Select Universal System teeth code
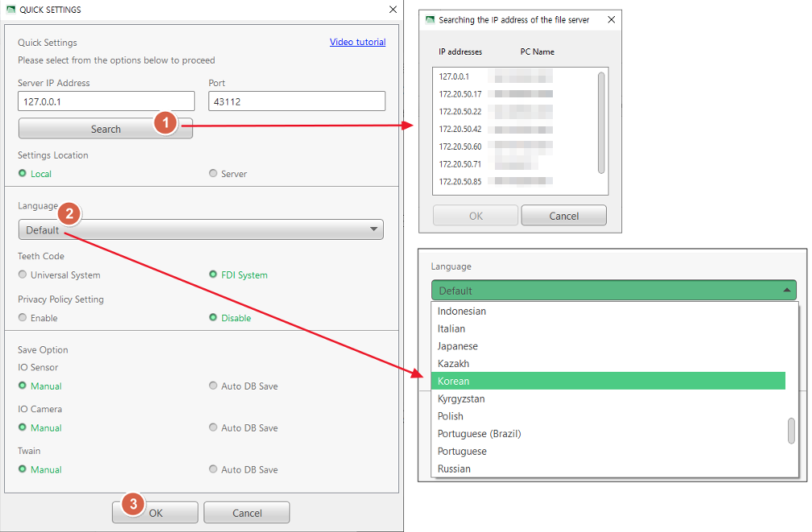The width and height of the screenshot is (812, 532). (59, 275)
